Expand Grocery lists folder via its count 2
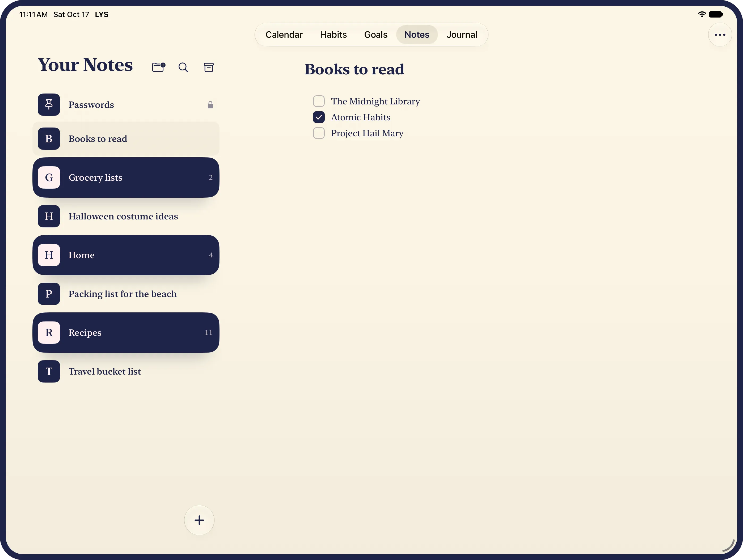This screenshot has height=560, width=743. coord(211,177)
